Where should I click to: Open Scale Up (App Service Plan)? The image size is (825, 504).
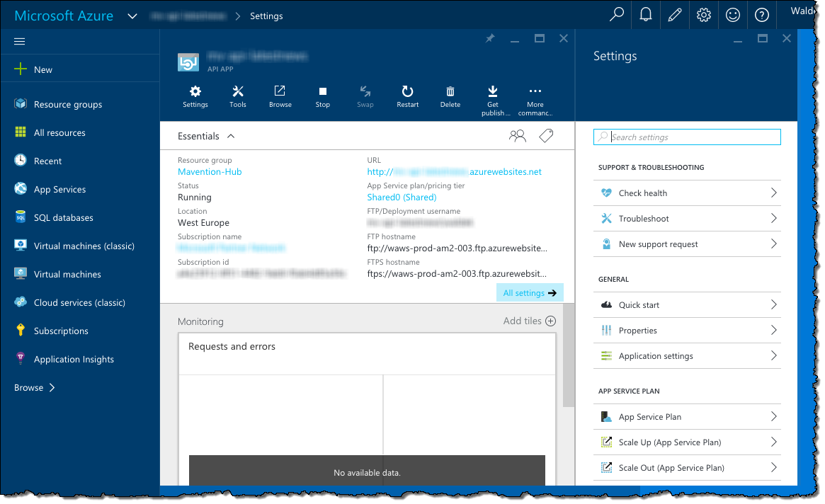(x=687, y=442)
